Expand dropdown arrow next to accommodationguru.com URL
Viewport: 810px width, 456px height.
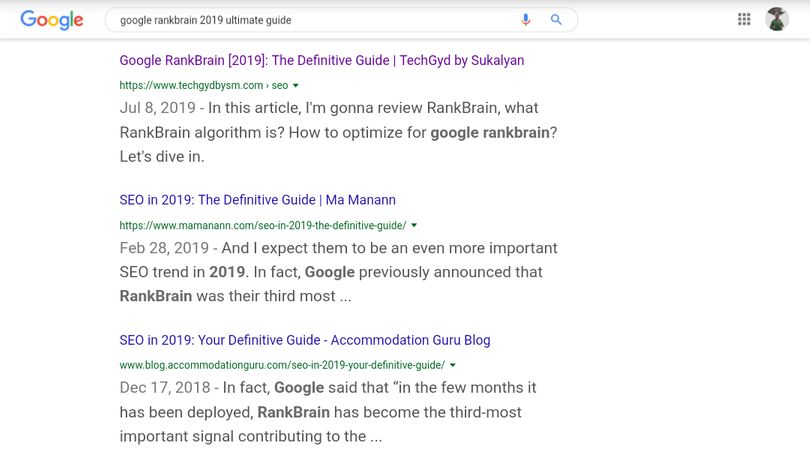[453, 365]
